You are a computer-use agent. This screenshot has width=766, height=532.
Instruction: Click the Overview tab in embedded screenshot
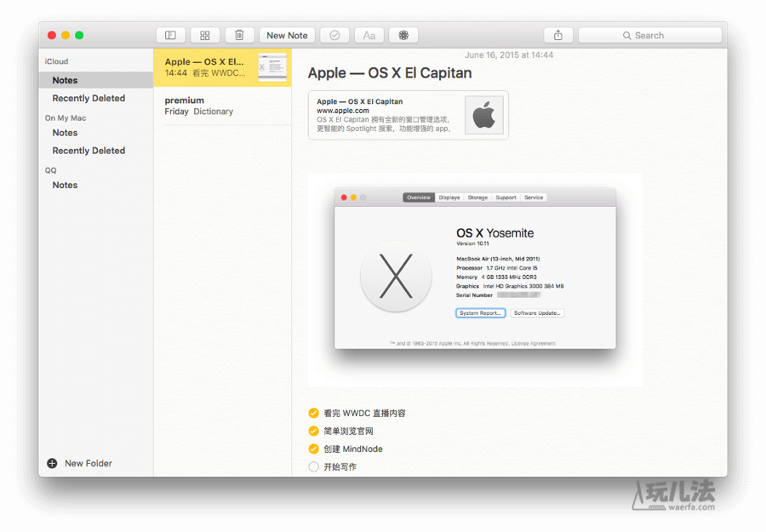(x=419, y=197)
